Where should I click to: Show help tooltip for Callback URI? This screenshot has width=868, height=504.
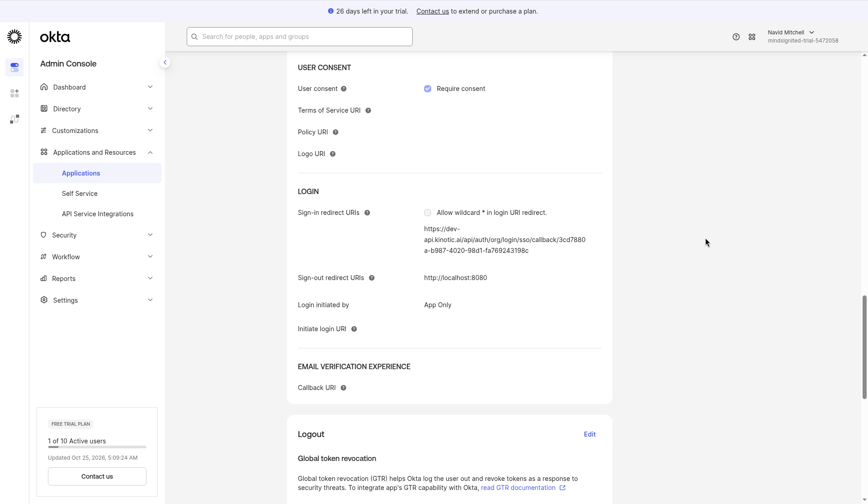click(x=344, y=388)
